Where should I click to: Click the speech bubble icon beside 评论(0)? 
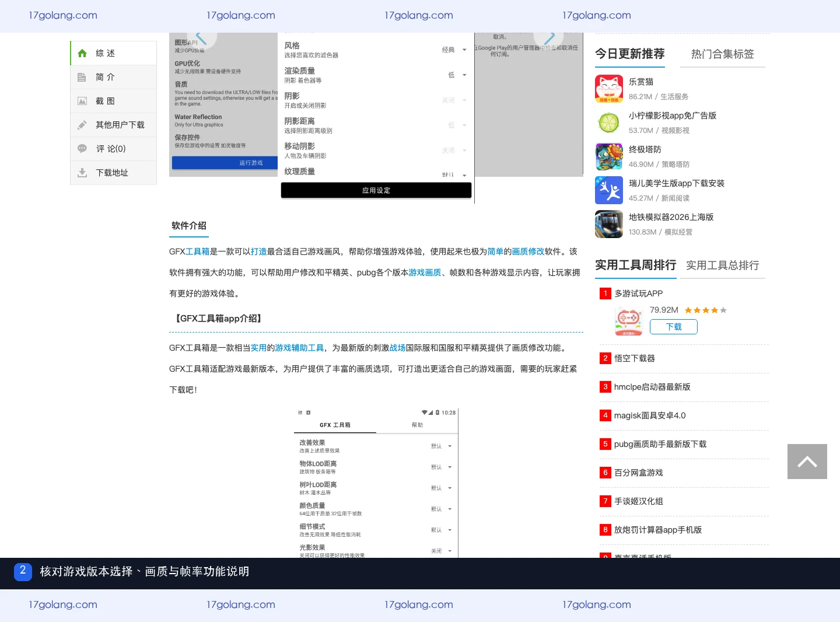(x=82, y=149)
